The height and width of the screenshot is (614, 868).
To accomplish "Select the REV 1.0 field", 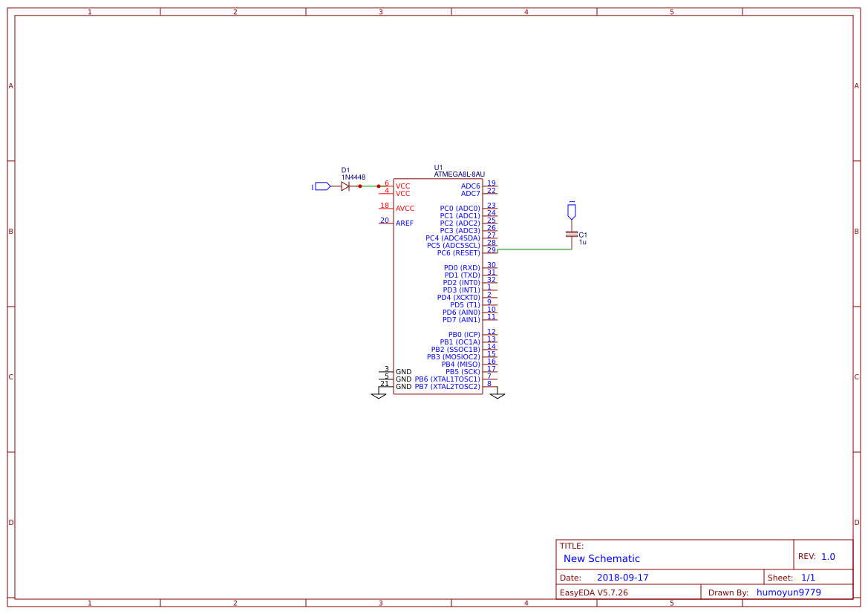I will pos(818,555).
